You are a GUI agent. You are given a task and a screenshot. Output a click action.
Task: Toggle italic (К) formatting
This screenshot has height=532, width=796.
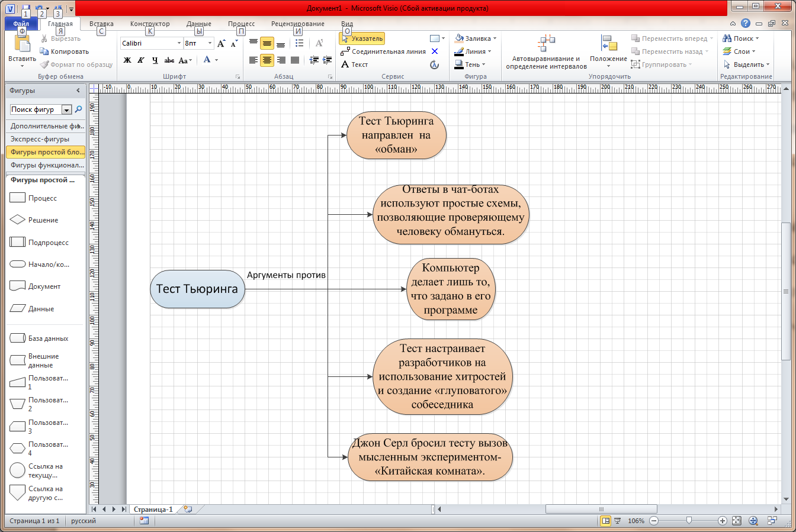(141, 60)
